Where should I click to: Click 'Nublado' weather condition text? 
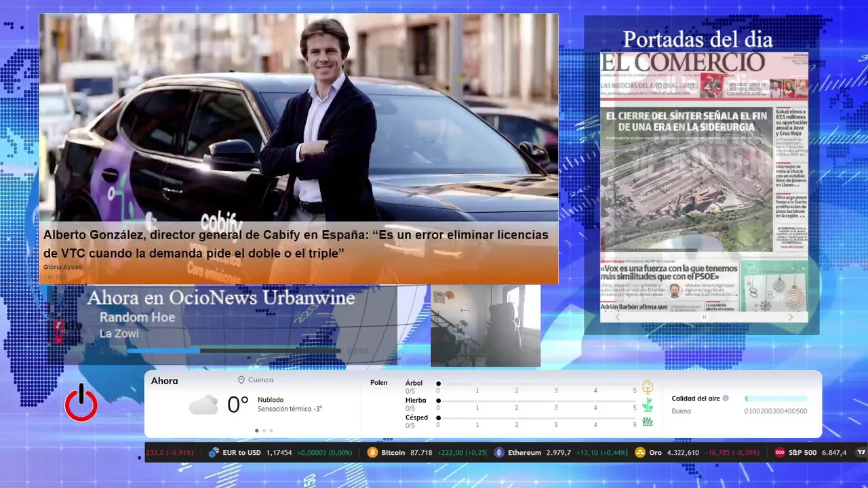[271, 400]
